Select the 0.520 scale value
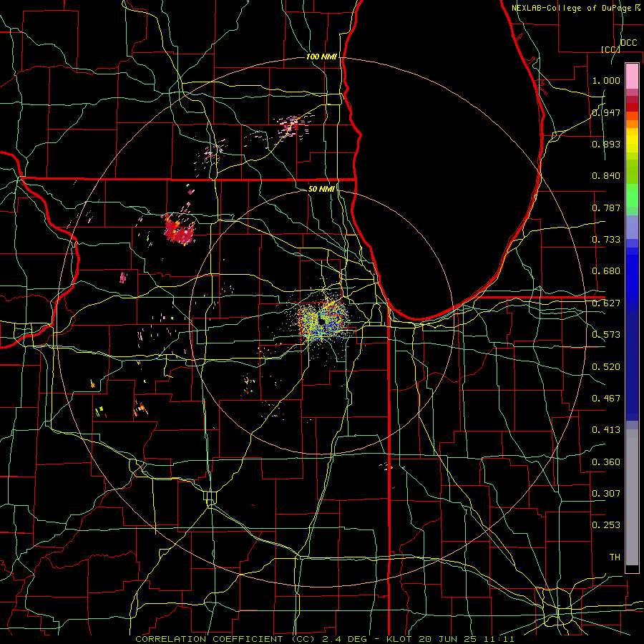 (606, 367)
